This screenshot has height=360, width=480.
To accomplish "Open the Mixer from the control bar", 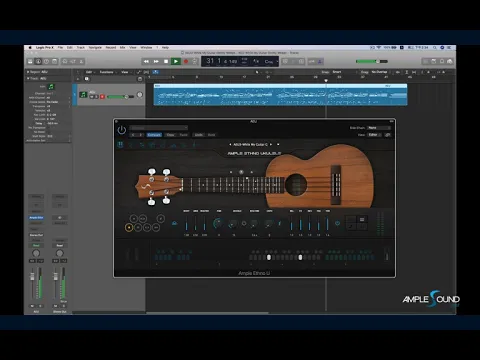I will tap(73, 61).
